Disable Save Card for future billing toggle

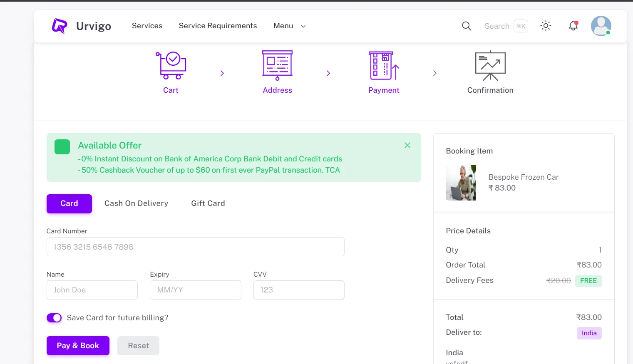(54, 318)
